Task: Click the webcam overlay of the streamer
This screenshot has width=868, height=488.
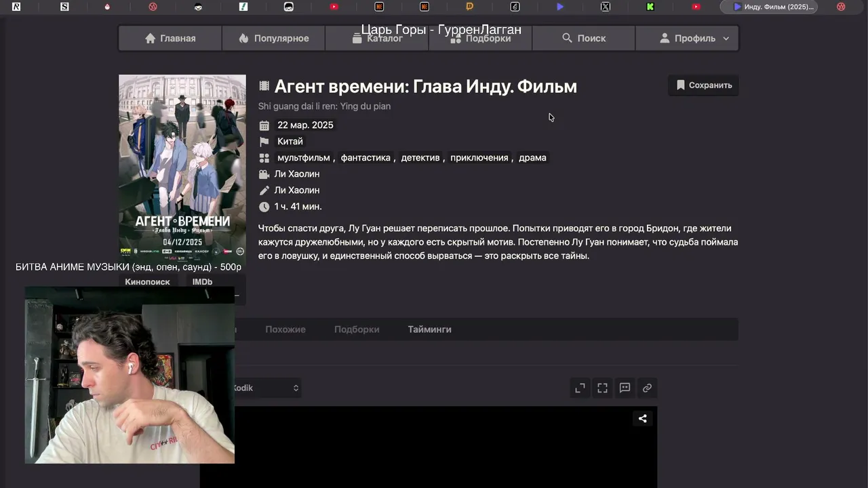Action: [130, 375]
